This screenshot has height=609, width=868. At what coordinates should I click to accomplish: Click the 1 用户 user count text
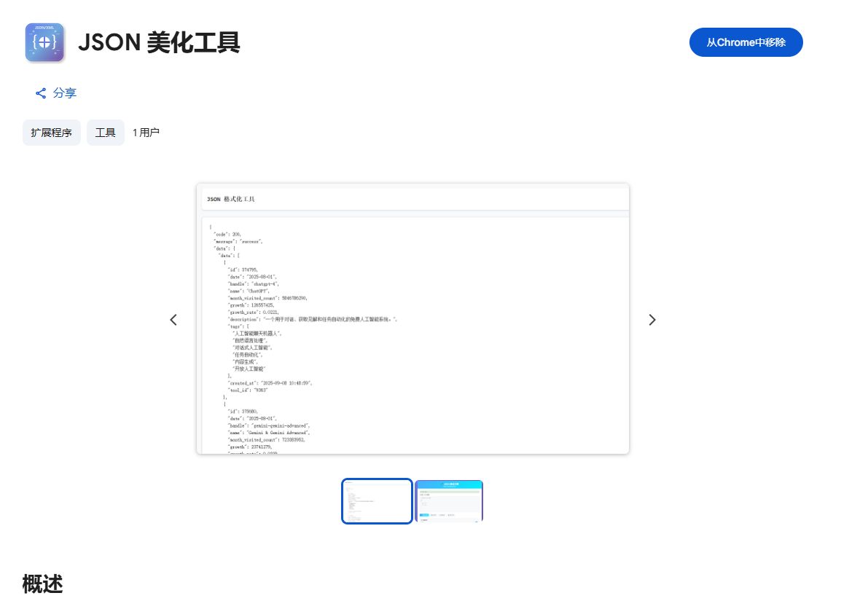146,132
